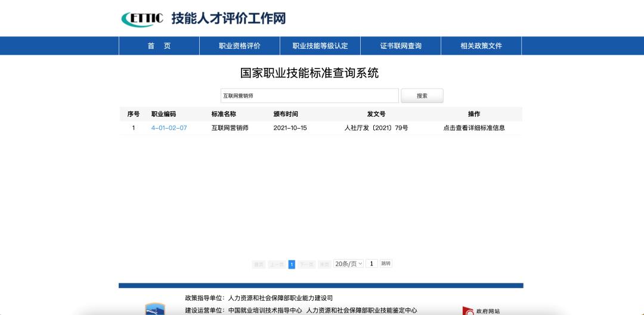Click the date cell 2021-10-15
This screenshot has height=315, width=644.
(x=290, y=128)
